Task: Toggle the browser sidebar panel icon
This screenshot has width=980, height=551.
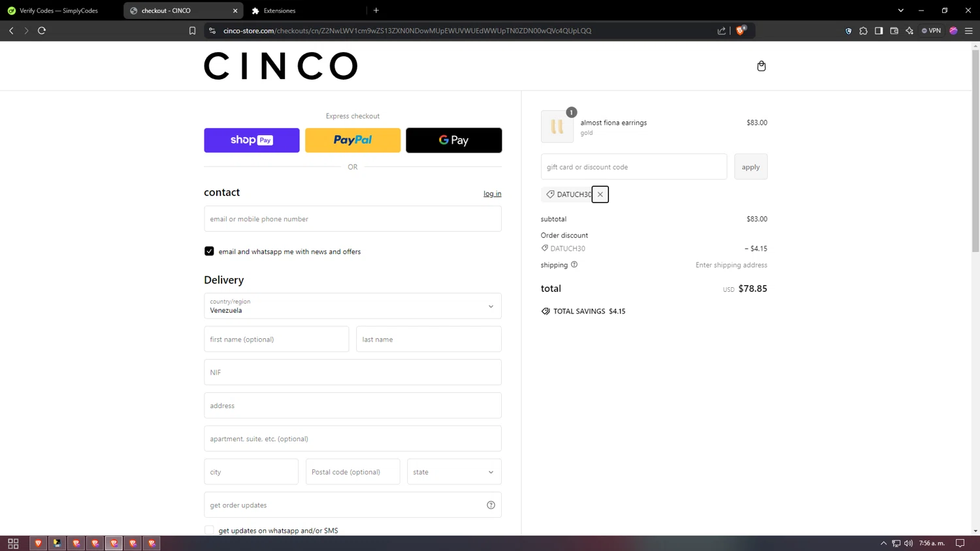Action: click(879, 31)
